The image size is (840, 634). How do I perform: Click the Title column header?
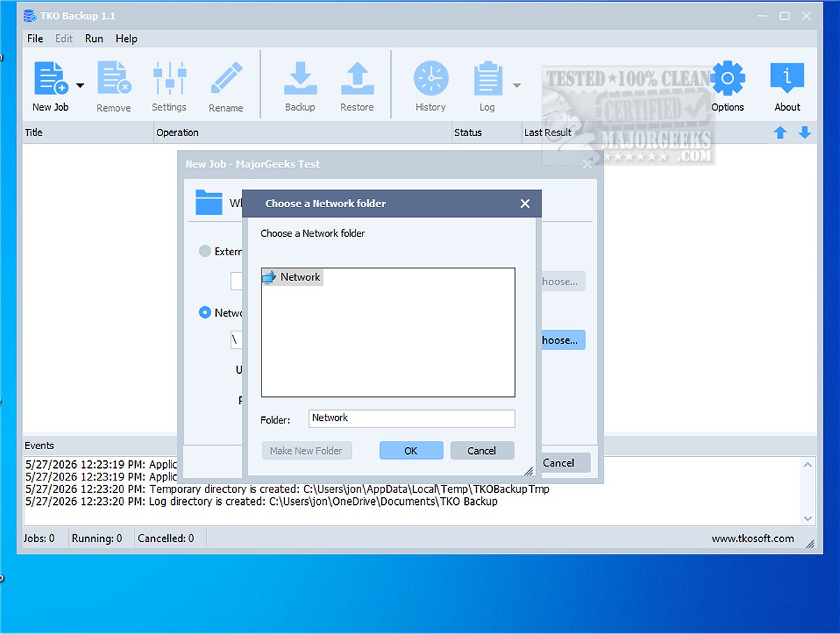(89, 133)
